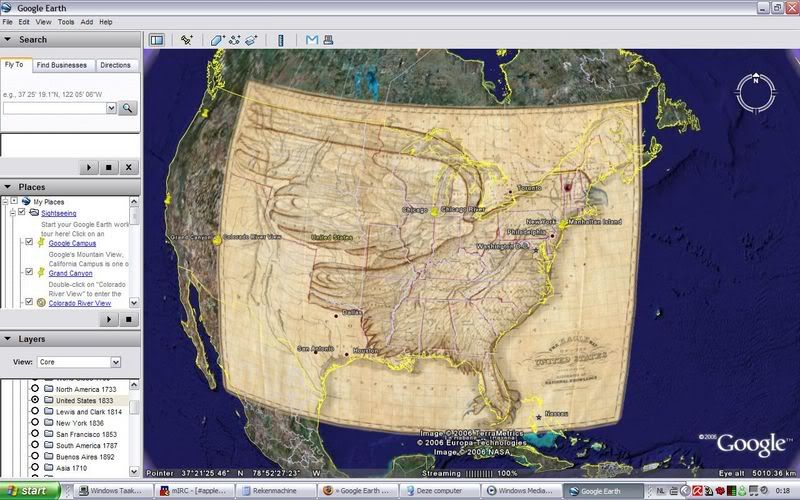Click the magnifying glass search button
The height and width of the screenshot is (500, 800).
(x=128, y=108)
